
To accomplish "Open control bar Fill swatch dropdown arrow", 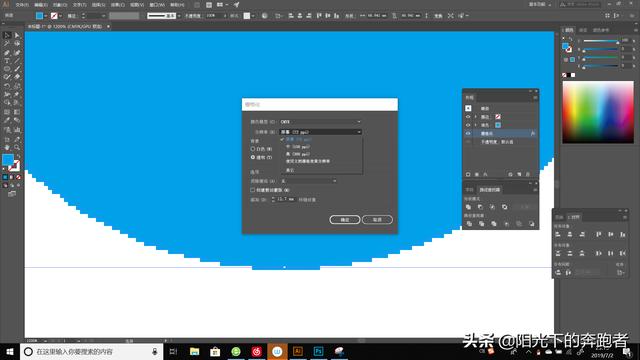I will [x=45, y=16].
